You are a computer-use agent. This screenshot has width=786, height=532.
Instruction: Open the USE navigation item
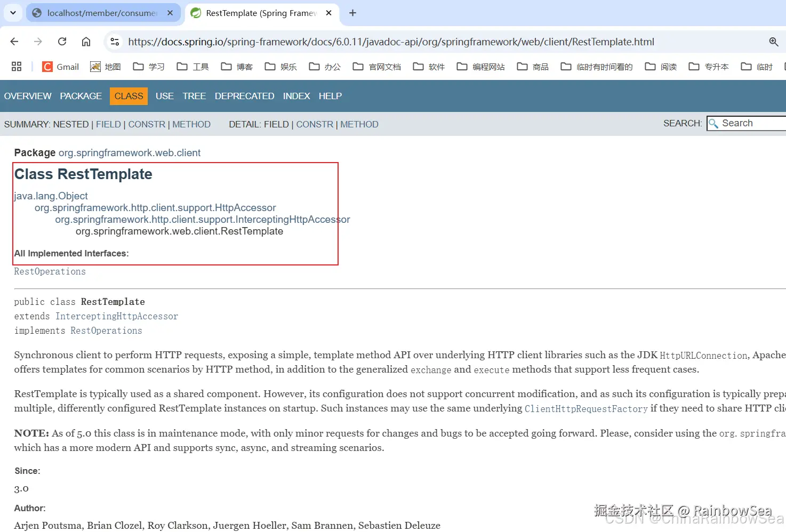click(x=165, y=96)
